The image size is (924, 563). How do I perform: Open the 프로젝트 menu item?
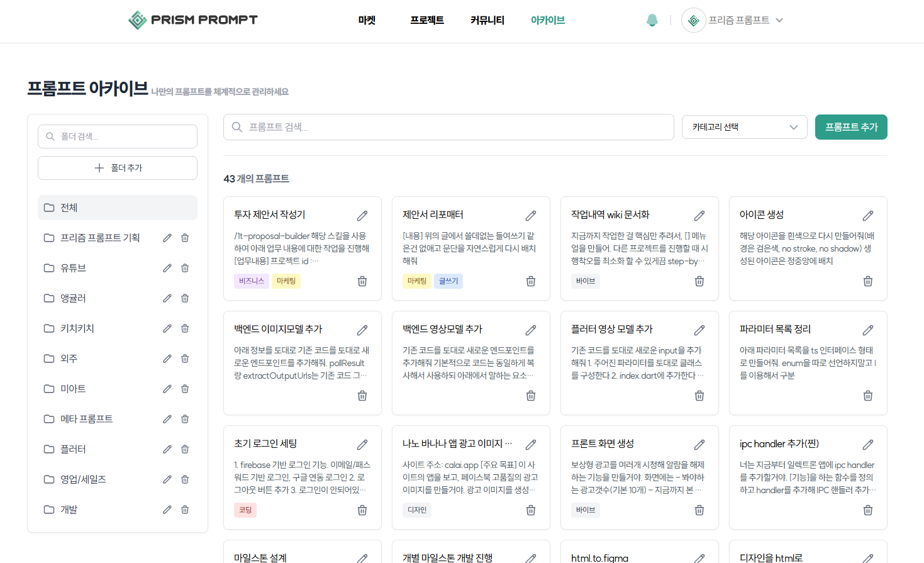click(x=427, y=20)
